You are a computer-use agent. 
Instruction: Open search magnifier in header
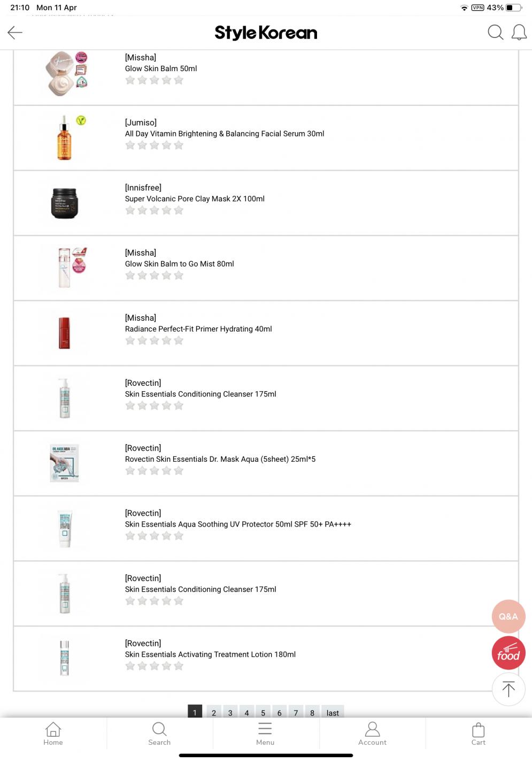click(x=496, y=33)
